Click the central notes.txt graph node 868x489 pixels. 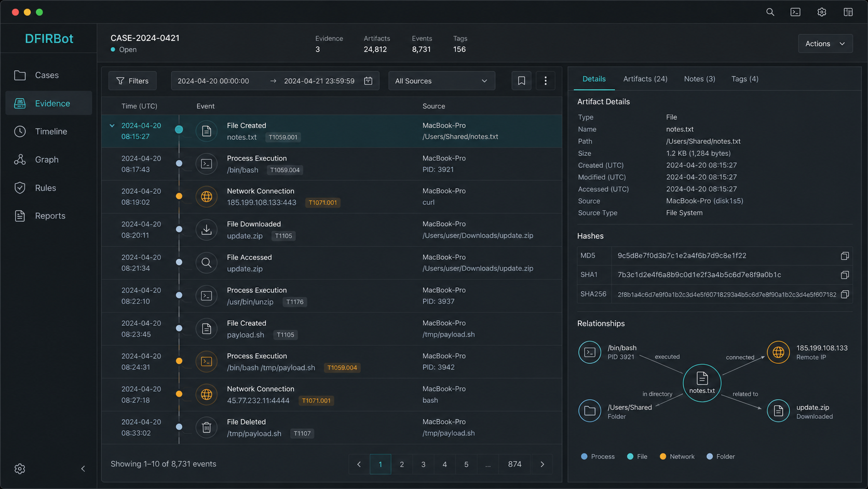[x=702, y=383]
